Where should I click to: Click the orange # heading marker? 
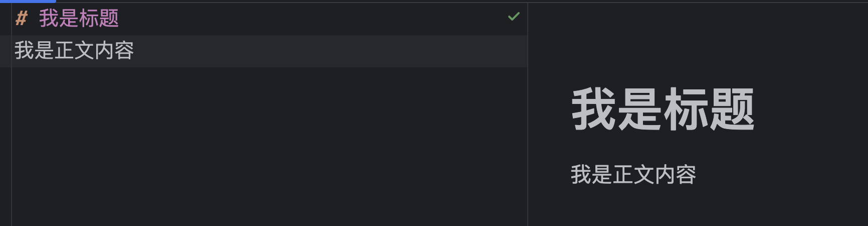pos(21,19)
